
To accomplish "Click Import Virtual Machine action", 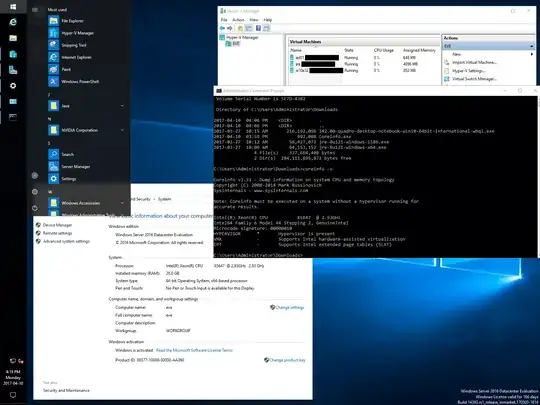I will click(474, 62).
